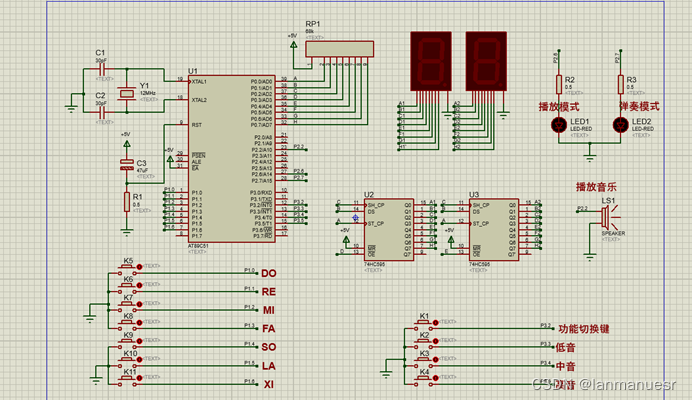Click the 功能切换键 label

[584, 329]
